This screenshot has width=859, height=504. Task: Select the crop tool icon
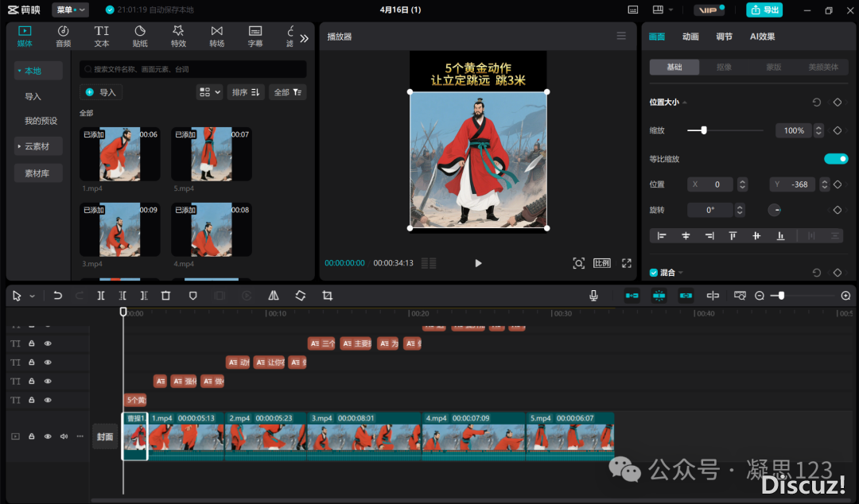(x=327, y=296)
